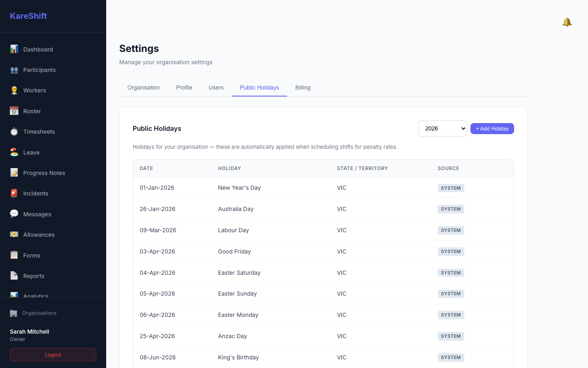Open Participants page from sidebar
Viewport: 588px width, 368px height.
[53, 70]
